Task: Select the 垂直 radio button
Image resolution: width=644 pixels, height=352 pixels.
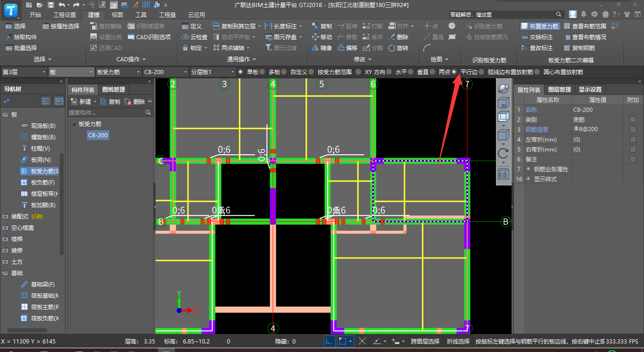Action: pyautogui.click(x=411, y=72)
